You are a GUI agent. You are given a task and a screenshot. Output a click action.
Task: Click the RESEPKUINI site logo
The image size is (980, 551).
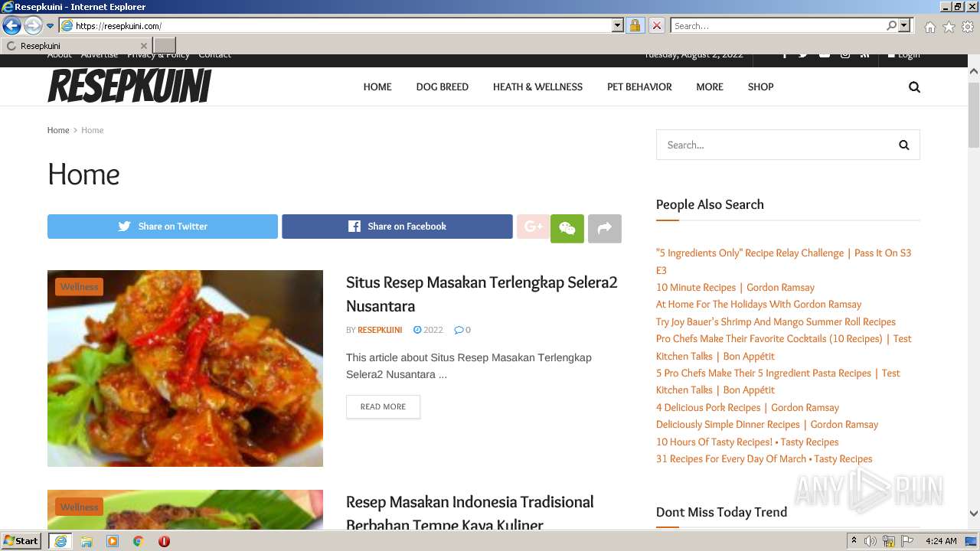tap(129, 86)
